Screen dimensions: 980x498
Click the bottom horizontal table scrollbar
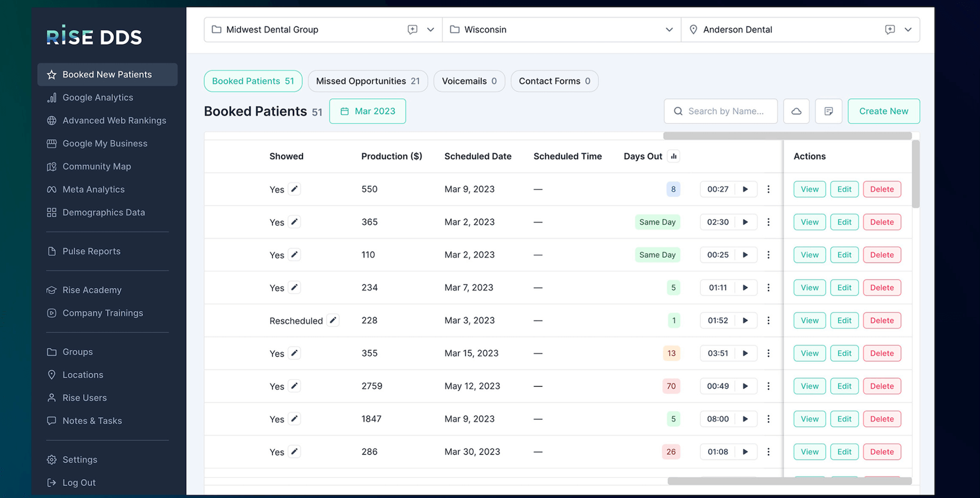pyautogui.click(x=789, y=481)
